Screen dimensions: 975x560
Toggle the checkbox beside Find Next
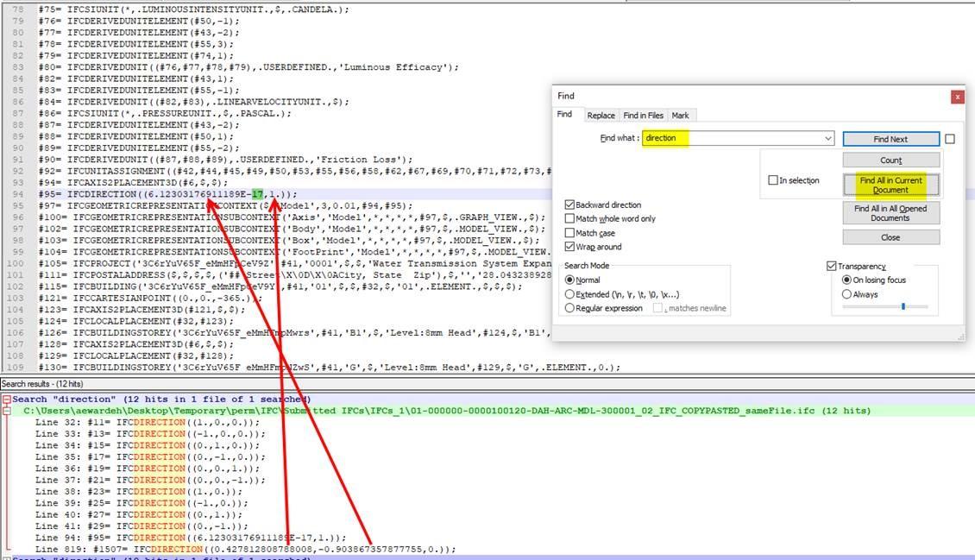click(x=949, y=139)
